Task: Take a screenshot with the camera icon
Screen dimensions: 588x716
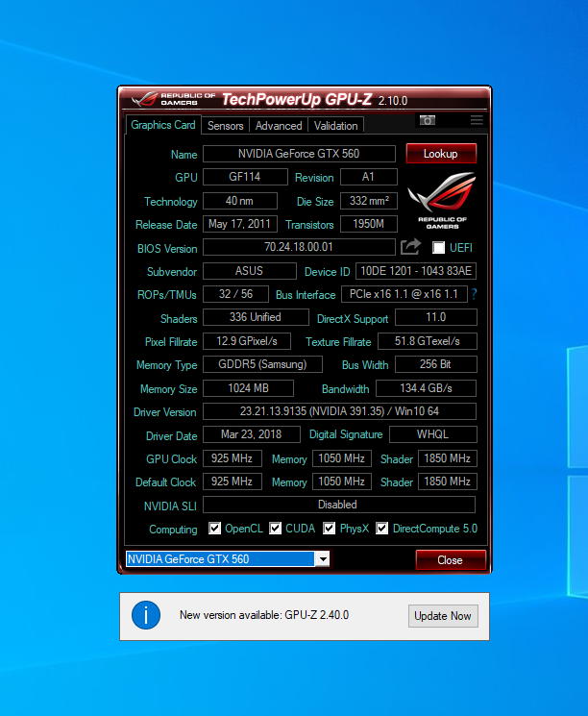Action: click(428, 120)
